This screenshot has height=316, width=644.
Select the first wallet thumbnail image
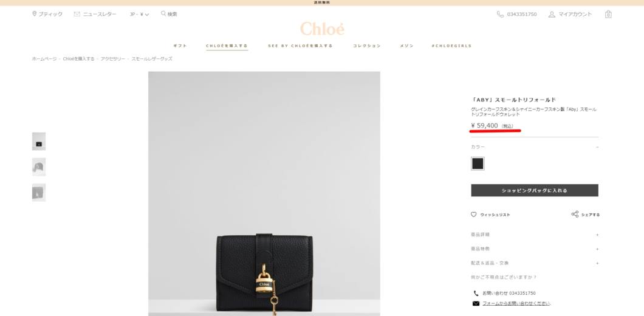click(x=39, y=142)
